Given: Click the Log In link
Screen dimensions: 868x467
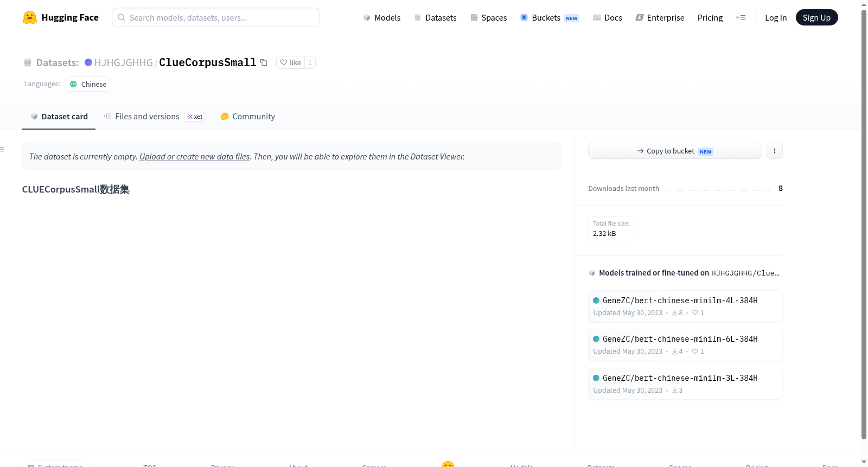Looking at the screenshot, I should coord(776,17).
